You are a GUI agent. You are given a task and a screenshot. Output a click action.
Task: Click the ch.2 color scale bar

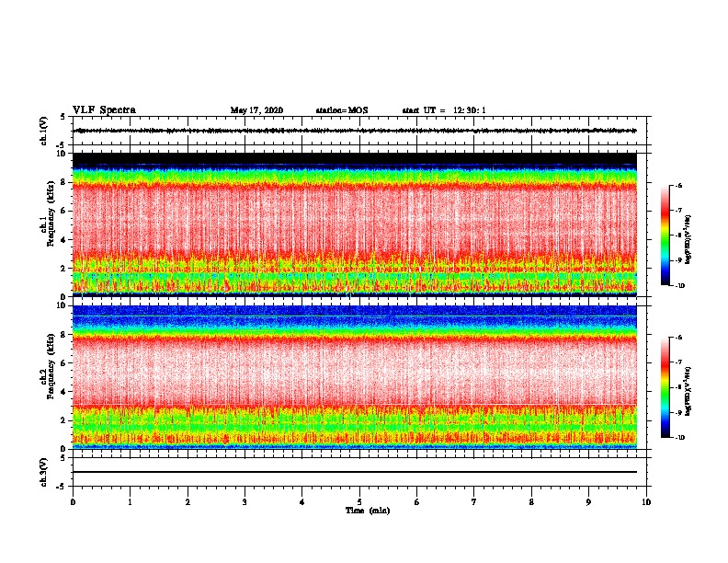pyautogui.click(x=665, y=387)
